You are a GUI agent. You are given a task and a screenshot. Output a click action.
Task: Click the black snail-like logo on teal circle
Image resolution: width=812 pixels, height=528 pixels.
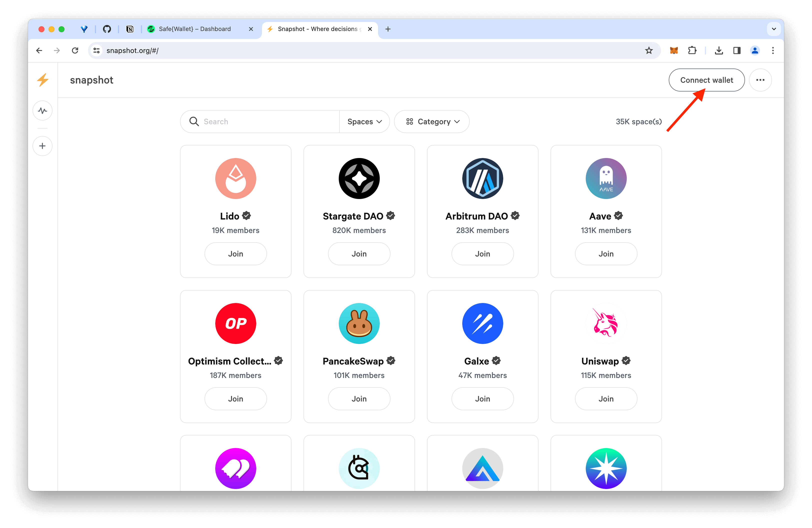359,468
